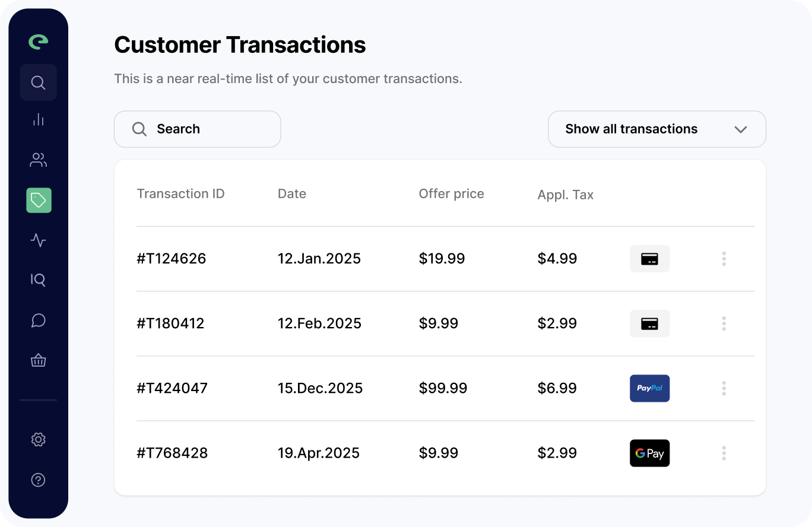812x527 pixels.
Task: Click the green logo atop the sidebar
Action: click(x=38, y=42)
